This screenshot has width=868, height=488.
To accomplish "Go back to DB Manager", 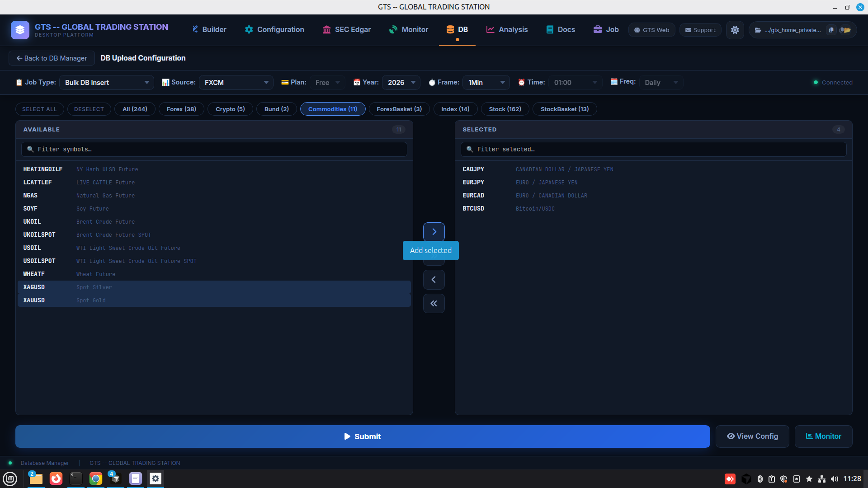I will pyautogui.click(x=52, y=58).
